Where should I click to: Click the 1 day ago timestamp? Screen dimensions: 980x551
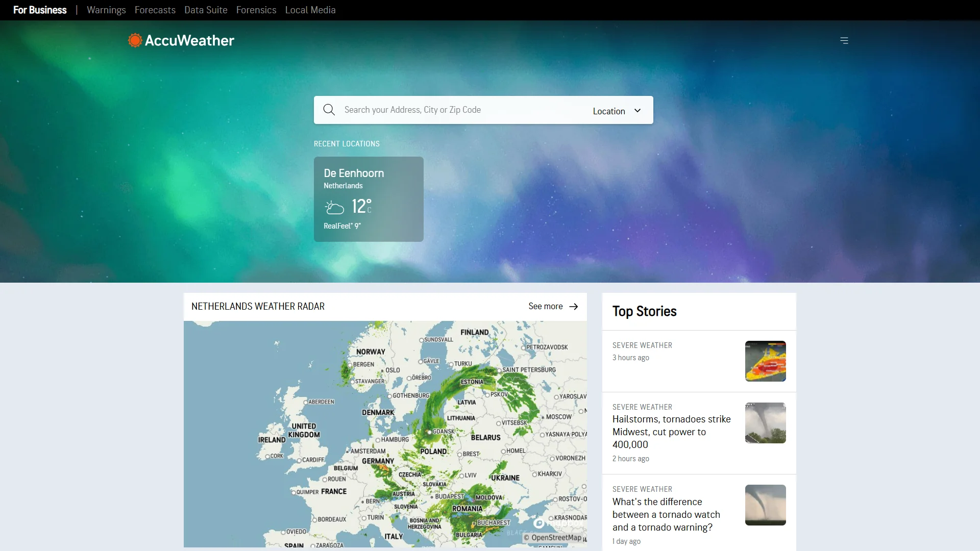coord(626,541)
